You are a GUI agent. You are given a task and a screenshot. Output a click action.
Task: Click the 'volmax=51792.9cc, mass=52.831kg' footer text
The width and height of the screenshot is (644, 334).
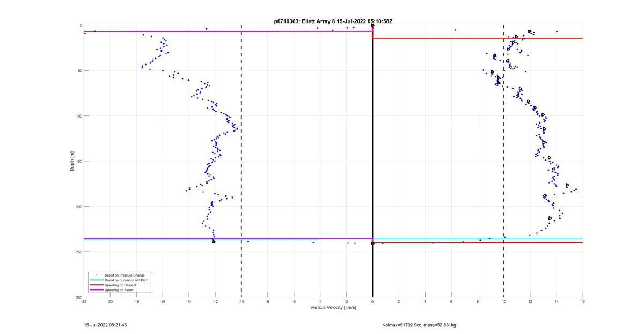(x=420, y=325)
